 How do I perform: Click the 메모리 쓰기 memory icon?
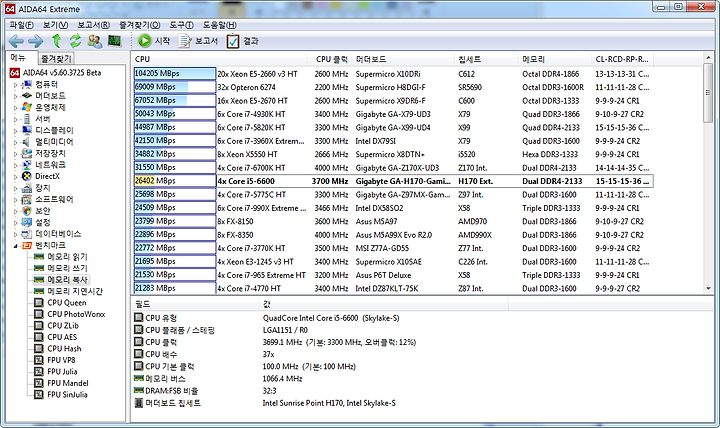tap(39, 268)
